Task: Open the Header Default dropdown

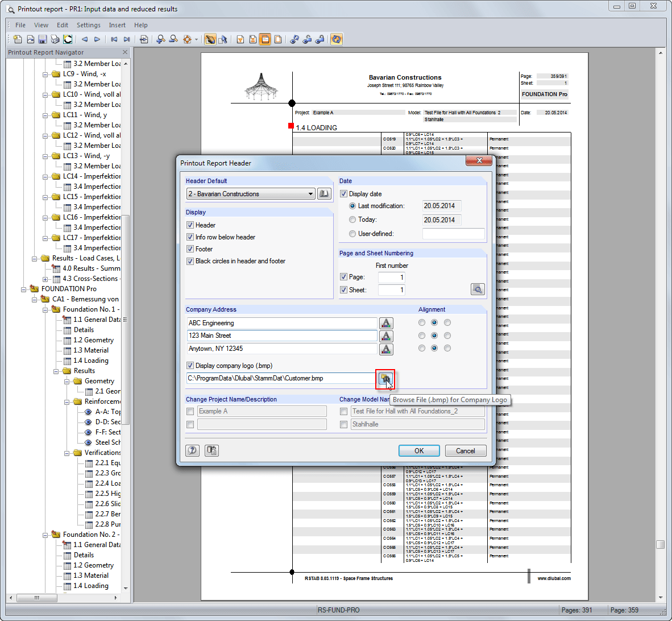Action: [x=312, y=193]
